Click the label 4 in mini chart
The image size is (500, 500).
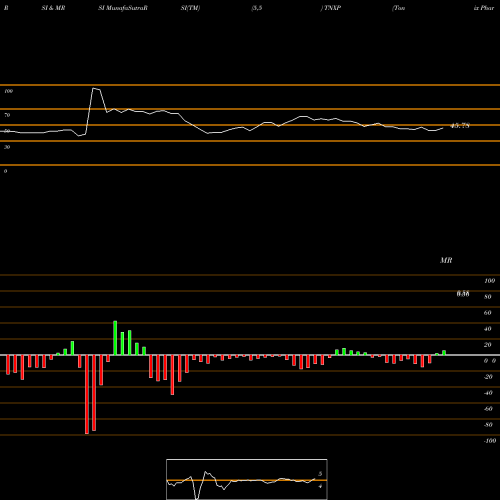320,486
